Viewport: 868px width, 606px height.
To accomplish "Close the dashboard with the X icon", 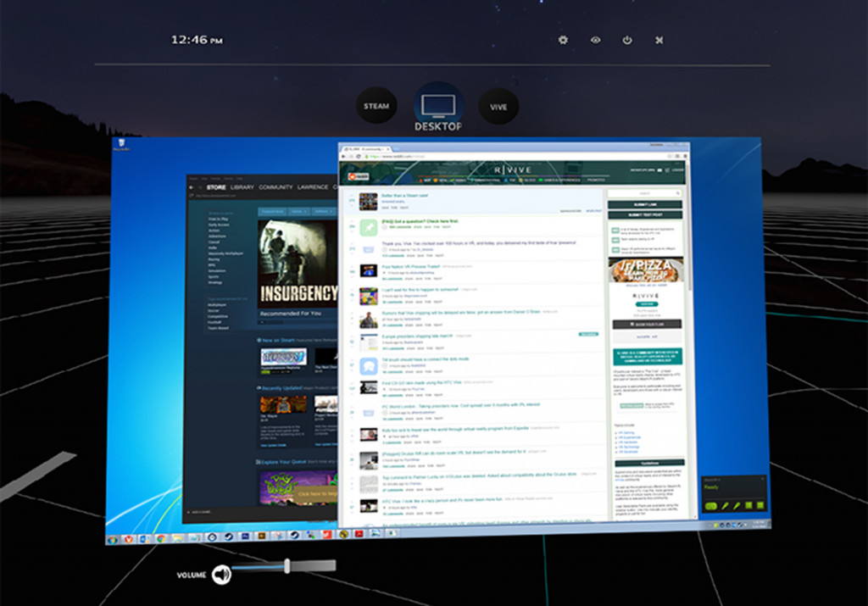I will pyautogui.click(x=659, y=40).
